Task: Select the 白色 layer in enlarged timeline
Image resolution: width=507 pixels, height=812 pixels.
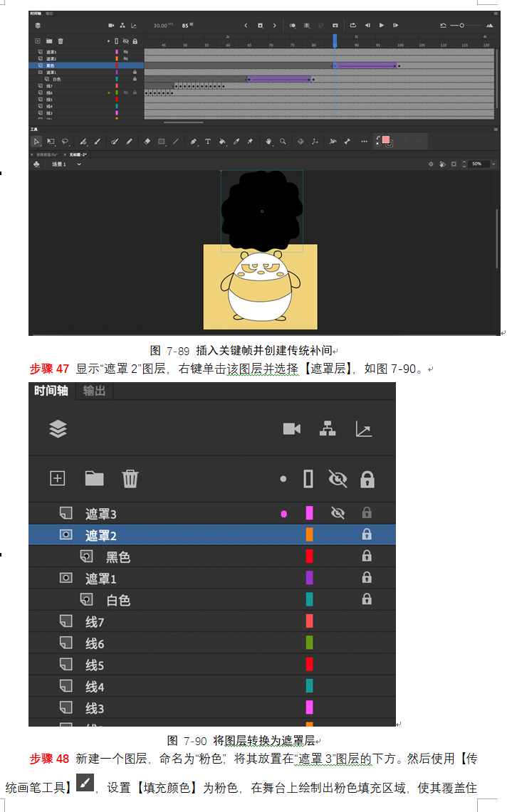Action: pyautogui.click(x=118, y=600)
